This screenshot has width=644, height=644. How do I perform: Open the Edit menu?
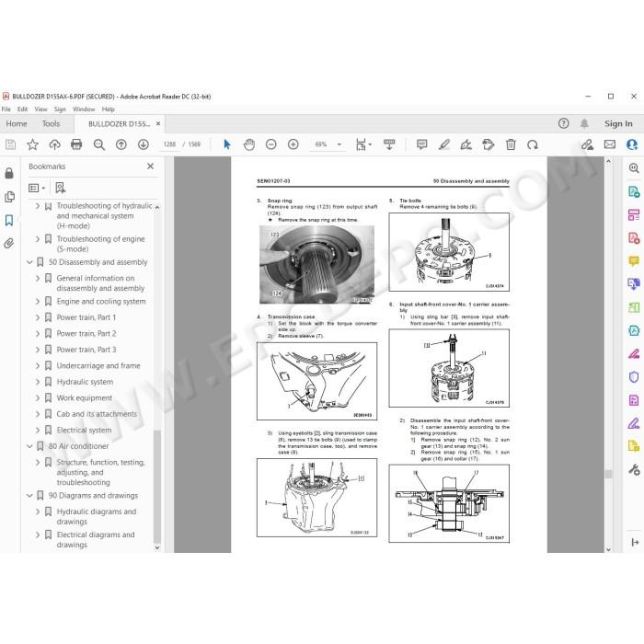22,109
